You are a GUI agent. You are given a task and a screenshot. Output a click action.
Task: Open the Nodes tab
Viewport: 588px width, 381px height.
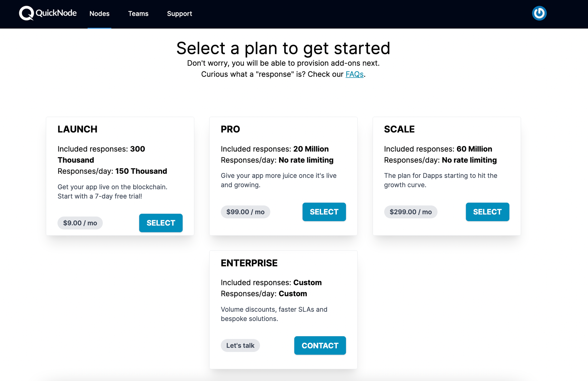click(99, 14)
